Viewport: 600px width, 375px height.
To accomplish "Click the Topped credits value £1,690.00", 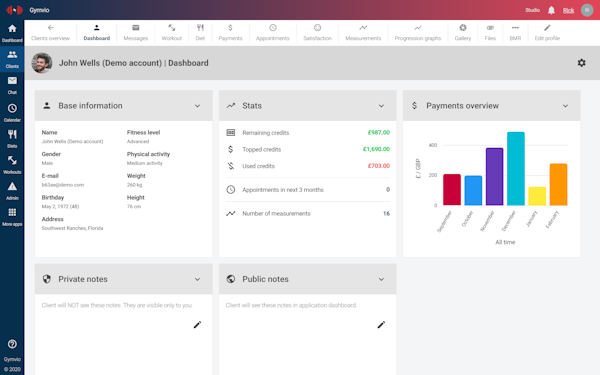I will pos(376,149).
